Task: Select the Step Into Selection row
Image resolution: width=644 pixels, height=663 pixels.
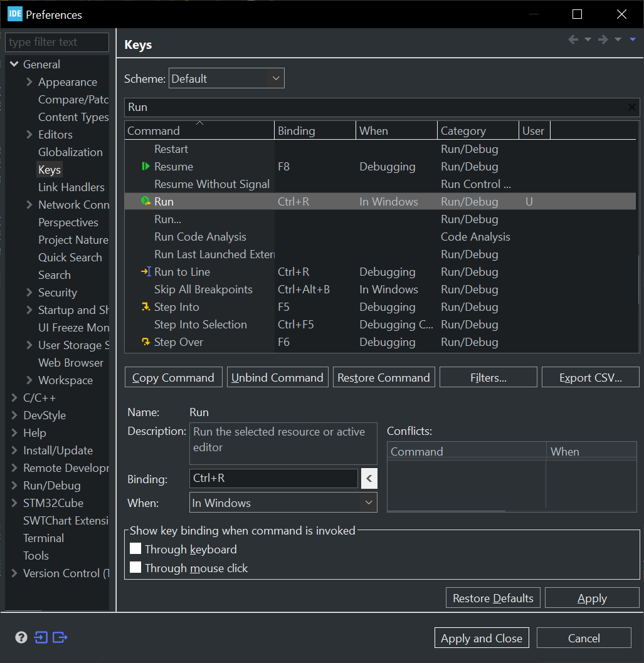Action: click(381, 325)
